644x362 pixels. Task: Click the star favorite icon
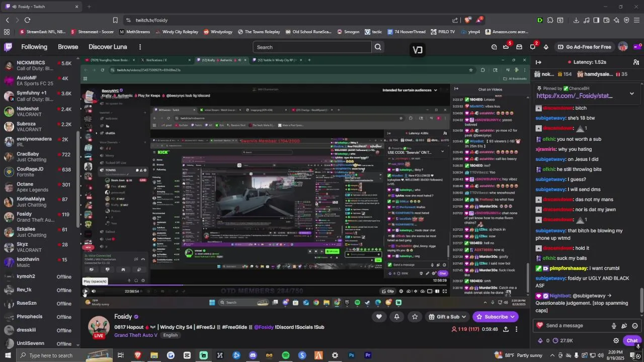(415, 317)
